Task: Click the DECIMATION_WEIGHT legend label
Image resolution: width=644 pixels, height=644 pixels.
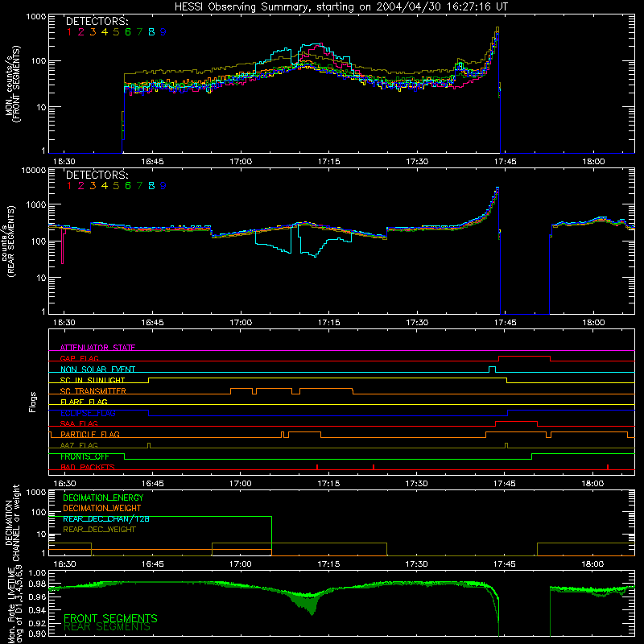Action: (102, 508)
